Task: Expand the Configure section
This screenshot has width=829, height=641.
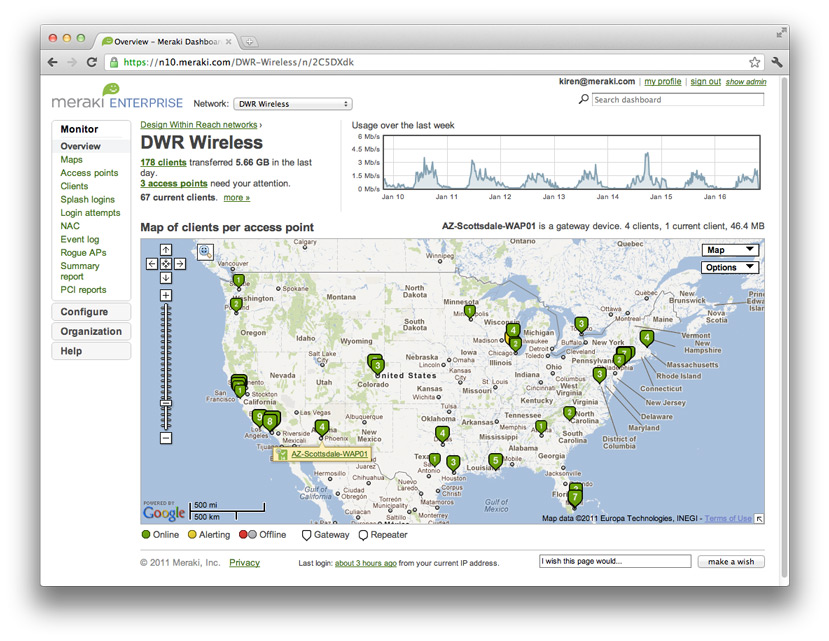Action: pos(91,312)
